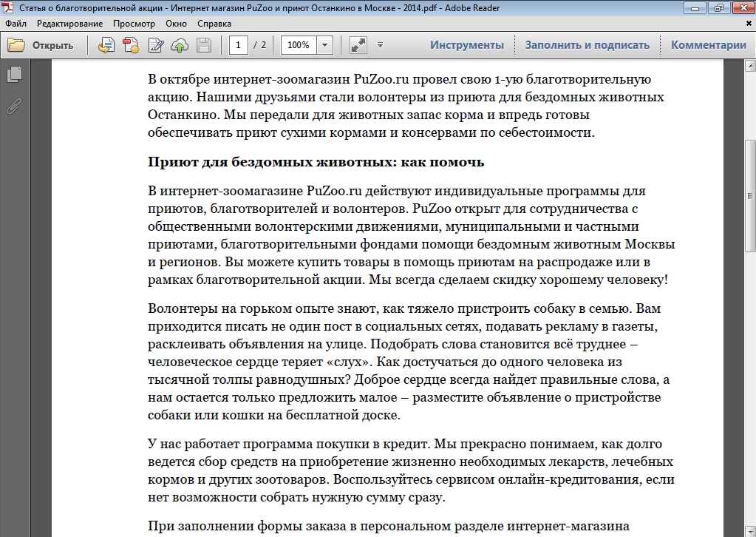Click the Open folder icon in toolbar

pyautogui.click(x=16, y=45)
